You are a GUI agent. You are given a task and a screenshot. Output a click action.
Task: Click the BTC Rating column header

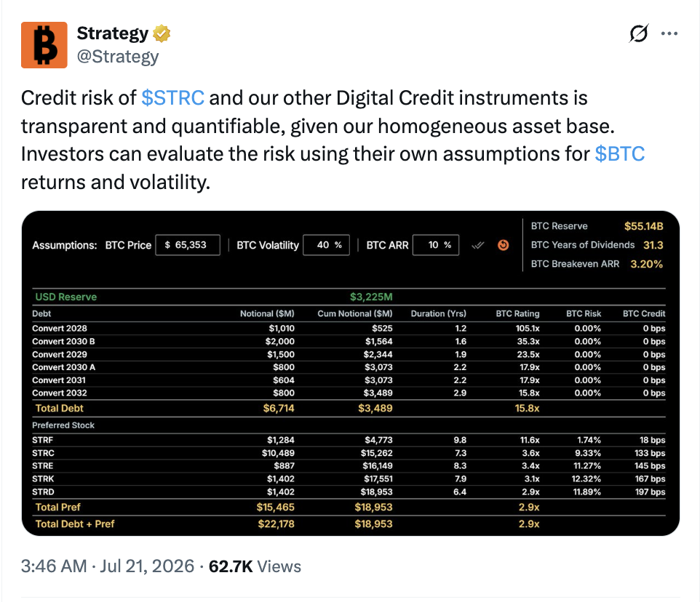[517, 313]
